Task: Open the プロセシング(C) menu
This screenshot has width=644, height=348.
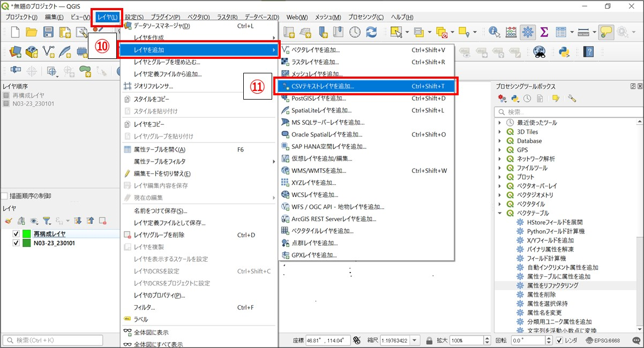Action: coord(366,17)
